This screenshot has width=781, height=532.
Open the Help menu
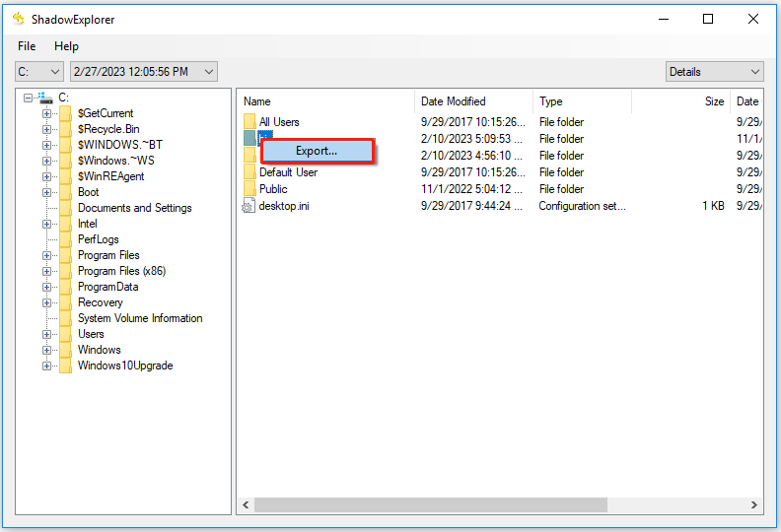click(x=66, y=46)
